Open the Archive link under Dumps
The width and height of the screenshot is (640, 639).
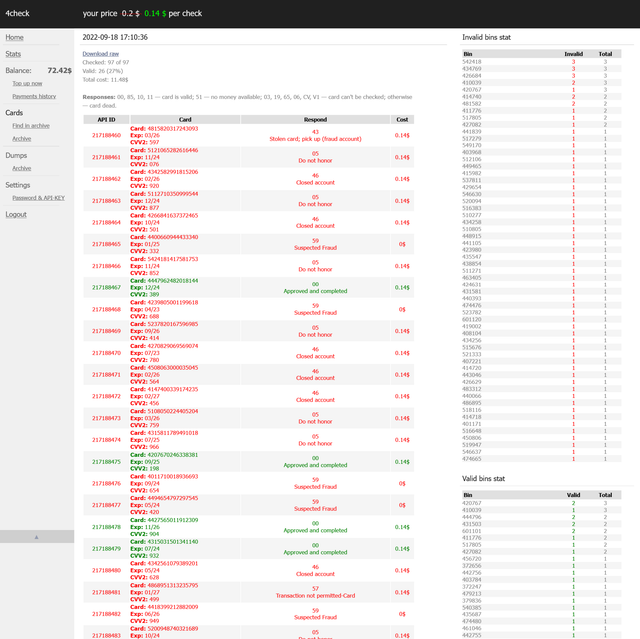point(22,168)
